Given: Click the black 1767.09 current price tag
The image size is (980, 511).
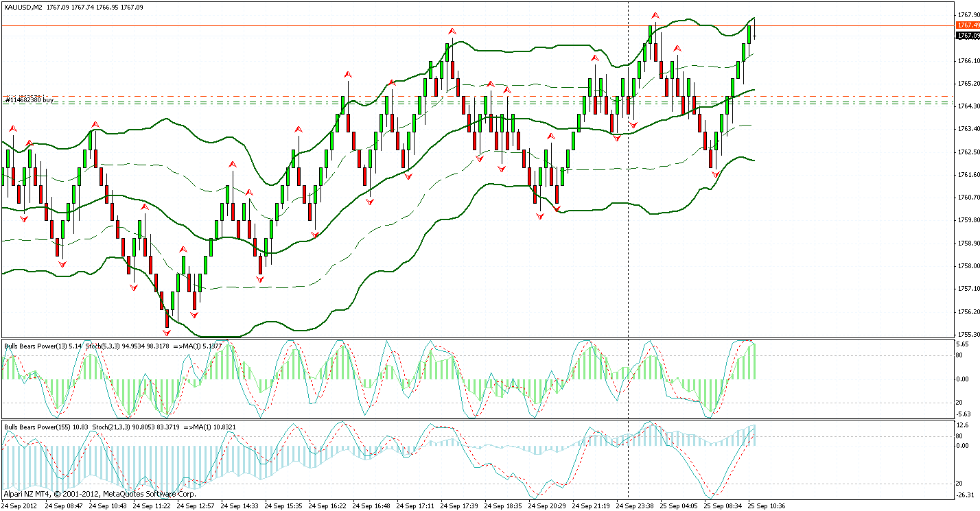Looking at the screenshot, I should pyautogui.click(x=968, y=35).
